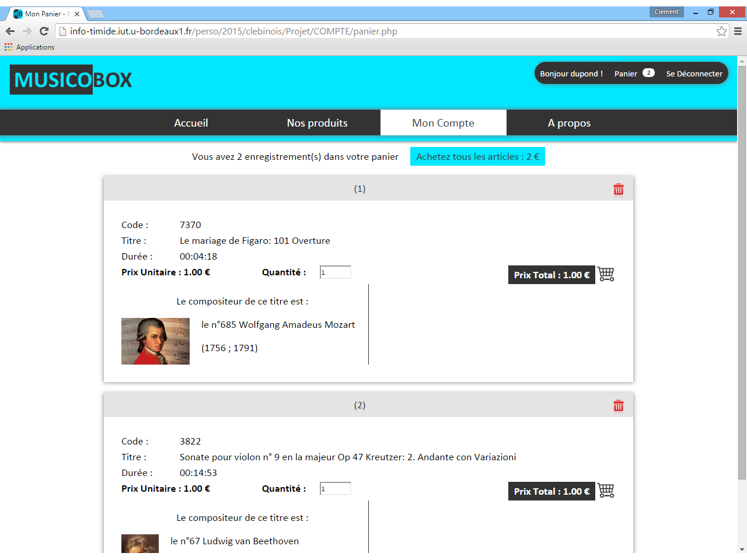Viewport: 747px width, 560px height.
Task: Click the Mozart portrait thumbnail
Action: pos(155,341)
